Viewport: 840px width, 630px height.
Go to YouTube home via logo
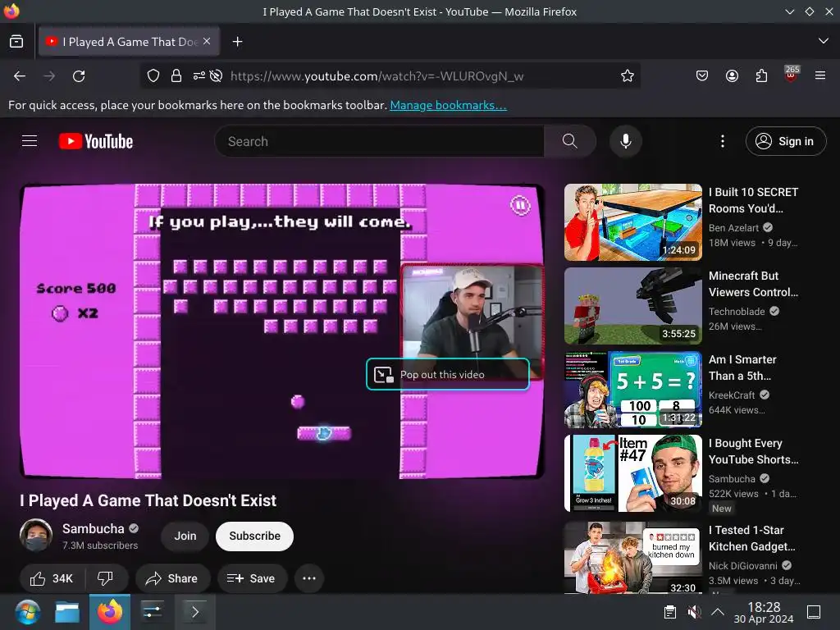pyautogui.click(x=96, y=141)
